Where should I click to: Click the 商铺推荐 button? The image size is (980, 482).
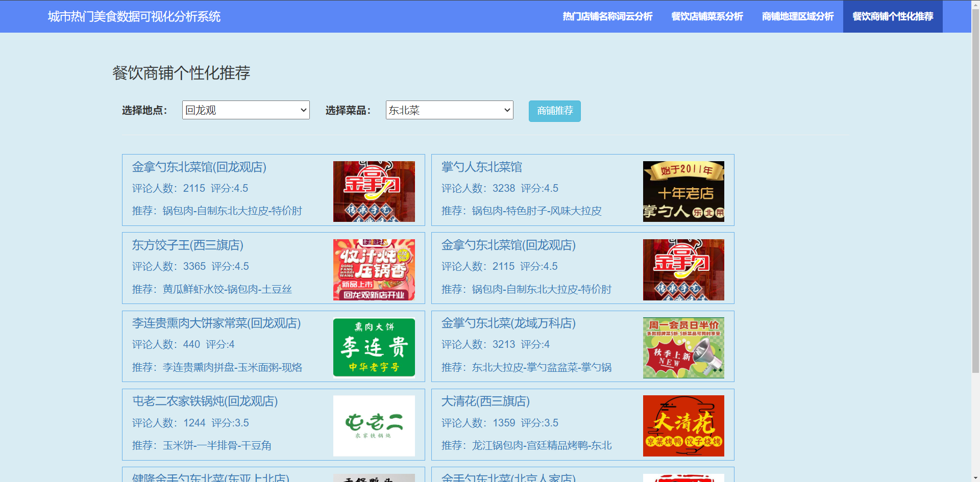click(555, 111)
